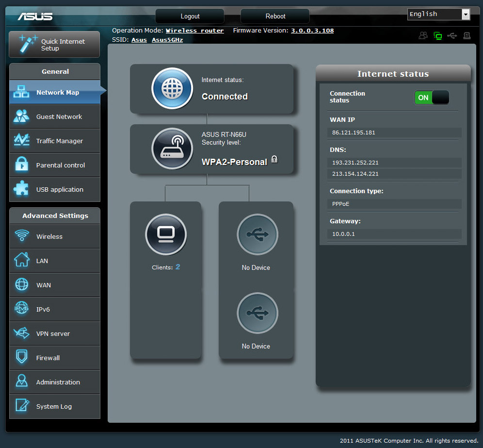Click the PPPoE connection type field
483x448 pixels.
coord(394,204)
